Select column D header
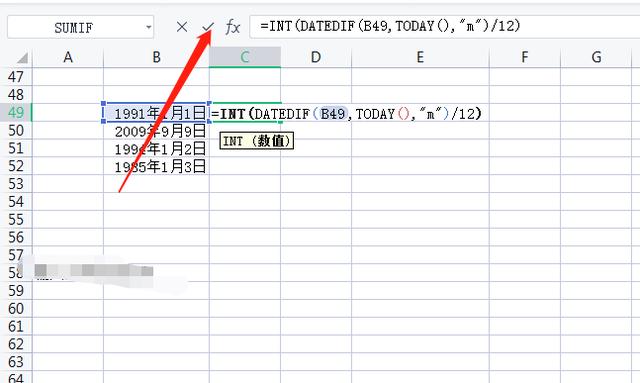Viewport: 640px width, 383px height. tap(316, 57)
